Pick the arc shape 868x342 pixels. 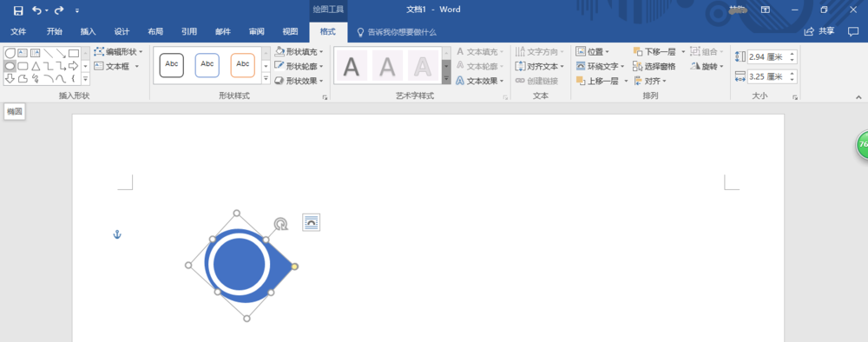(x=48, y=79)
